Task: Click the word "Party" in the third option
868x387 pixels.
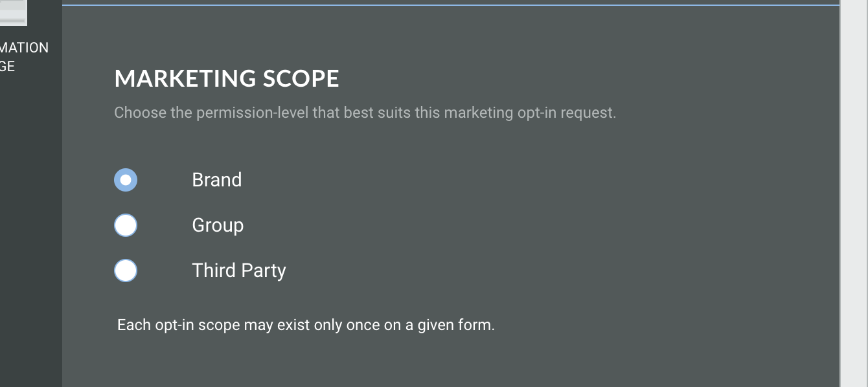Action: 263,271
